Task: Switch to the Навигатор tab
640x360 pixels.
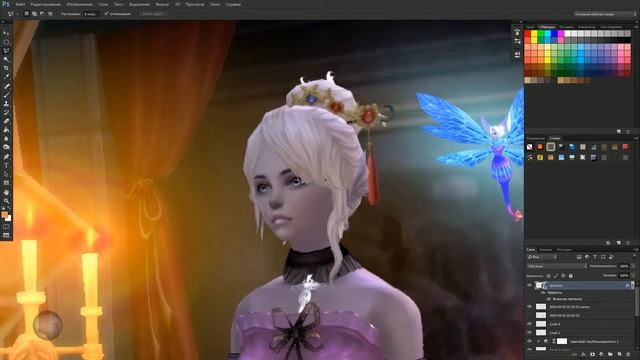Action: 587,27
